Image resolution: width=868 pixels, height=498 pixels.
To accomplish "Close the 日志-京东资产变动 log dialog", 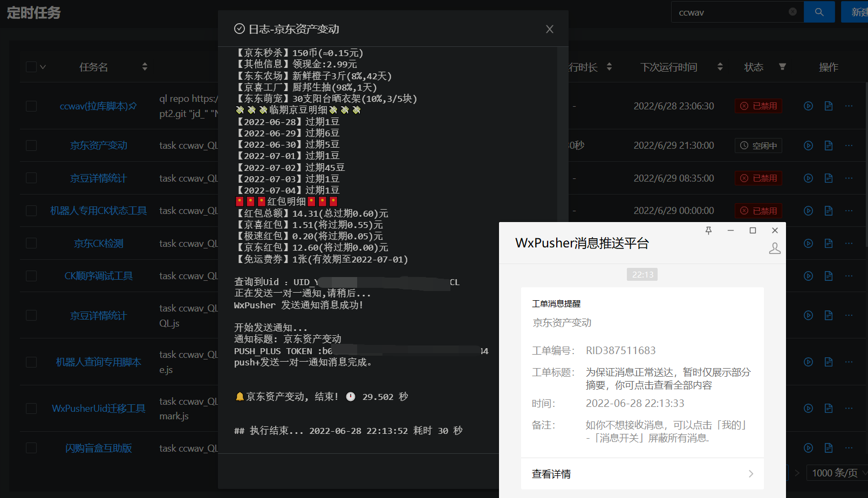I will [x=549, y=29].
